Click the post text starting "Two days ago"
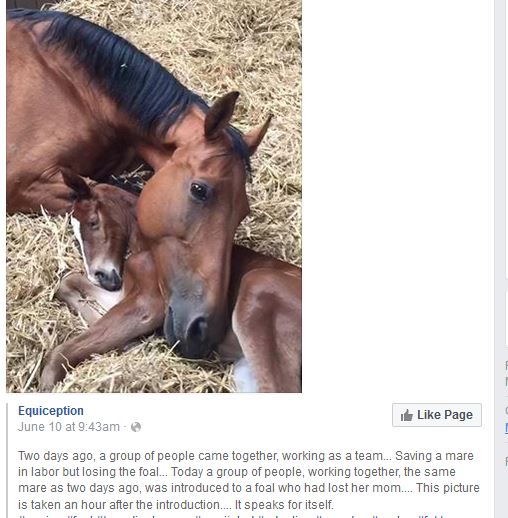This screenshot has width=508, height=518. point(249,480)
